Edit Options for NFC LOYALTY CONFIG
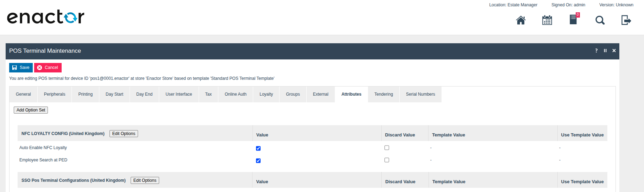 [124, 134]
